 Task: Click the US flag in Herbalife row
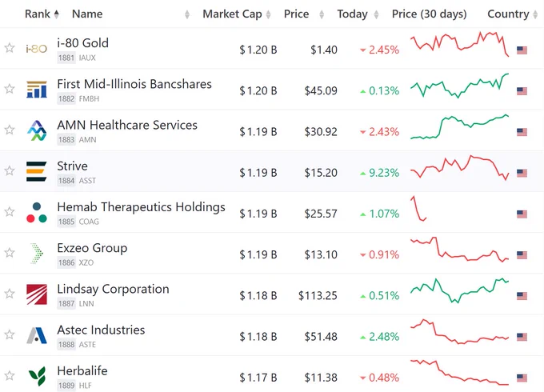[522, 378]
